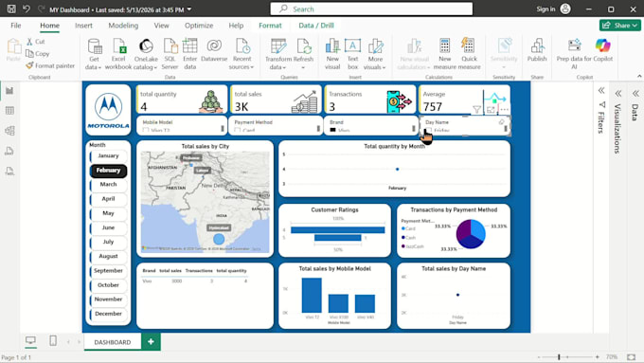Switch to Table view in sidebar
The height and width of the screenshot is (363, 644).
9,111
